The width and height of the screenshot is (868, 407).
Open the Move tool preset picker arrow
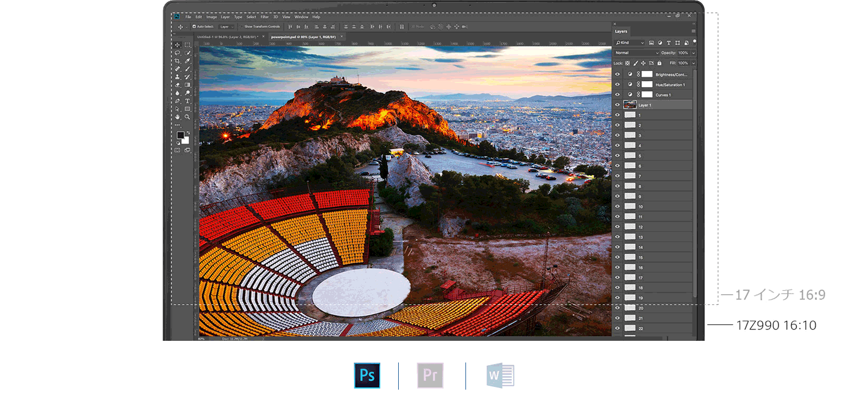[x=187, y=27]
